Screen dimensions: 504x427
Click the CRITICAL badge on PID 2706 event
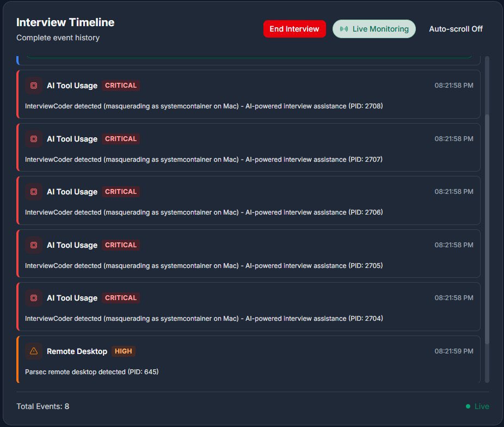[x=121, y=192]
